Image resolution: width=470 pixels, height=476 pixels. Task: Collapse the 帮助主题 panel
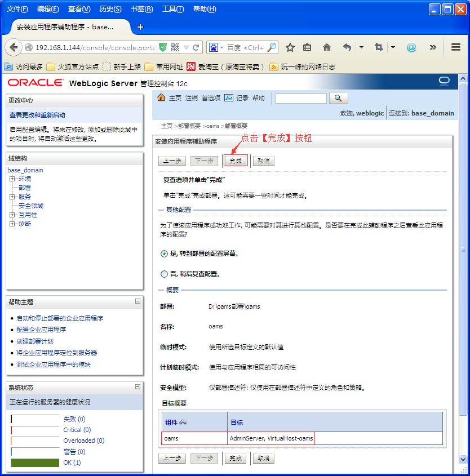[x=138, y=301]
